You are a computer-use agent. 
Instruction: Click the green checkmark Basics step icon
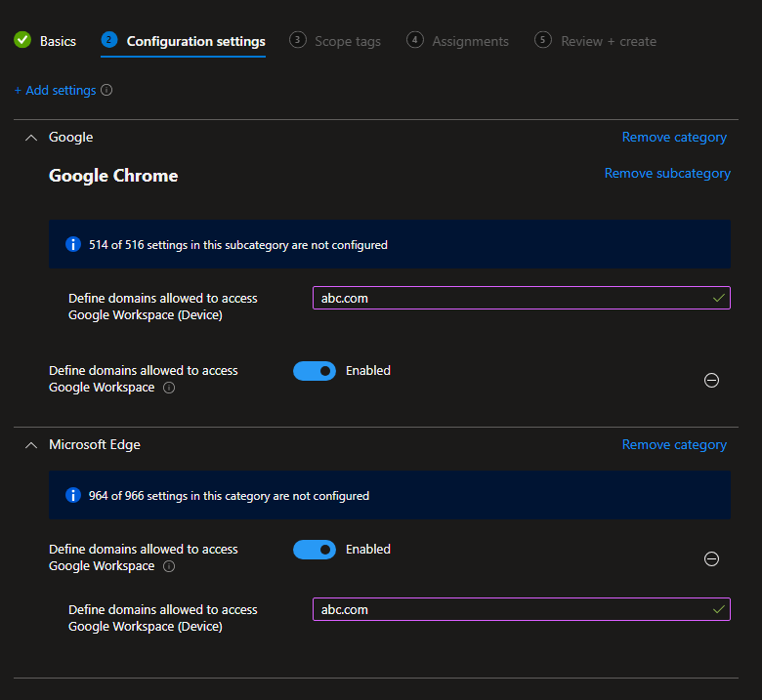[22, 41]
